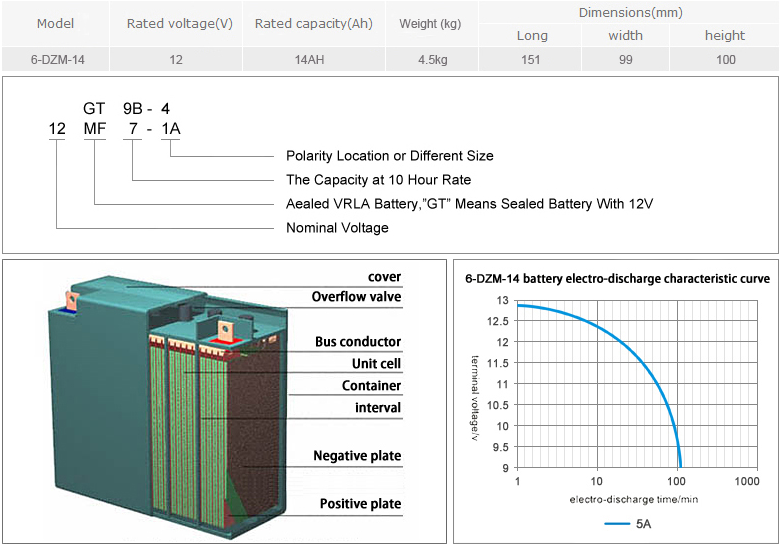The image size is (783, 548).
Task: Click the "Rated capacity(Ah)" header
Action: click(x=313, y=23)
